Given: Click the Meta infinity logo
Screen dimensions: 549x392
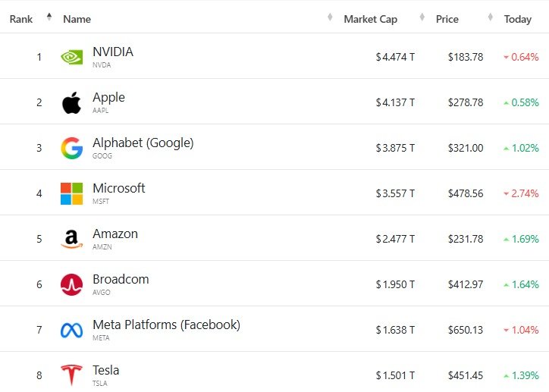Looking at the screenshot, I should coord(71,330).
